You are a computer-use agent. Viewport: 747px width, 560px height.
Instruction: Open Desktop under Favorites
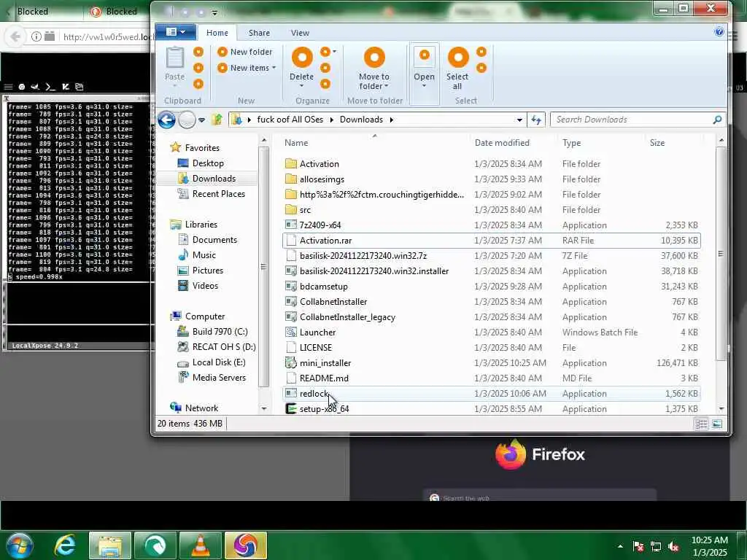(208, 163)
